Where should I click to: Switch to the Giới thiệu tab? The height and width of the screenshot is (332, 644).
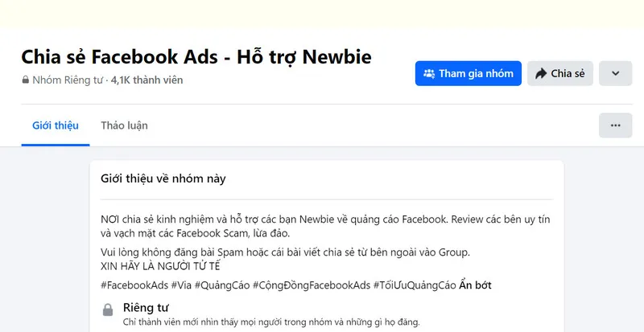click(x=56, y=125)
